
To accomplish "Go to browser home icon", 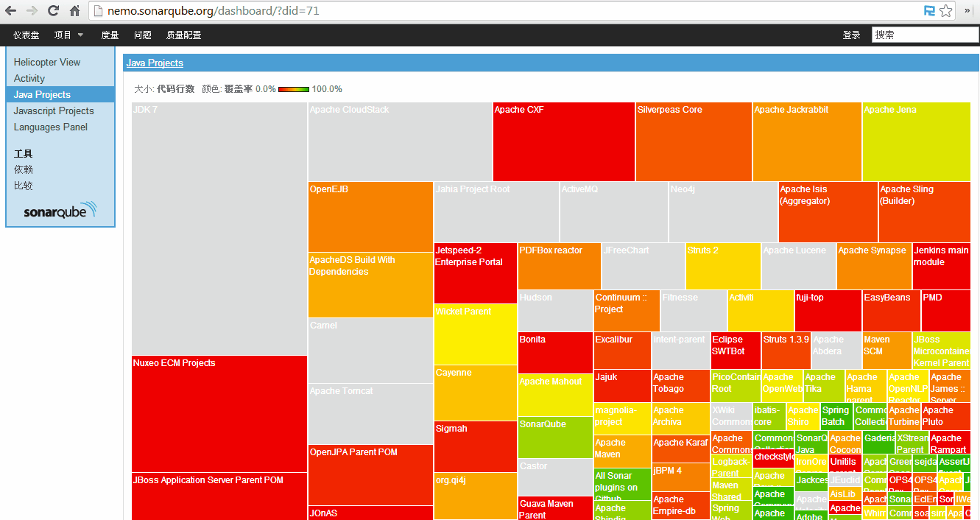I will tap(74, 11).
